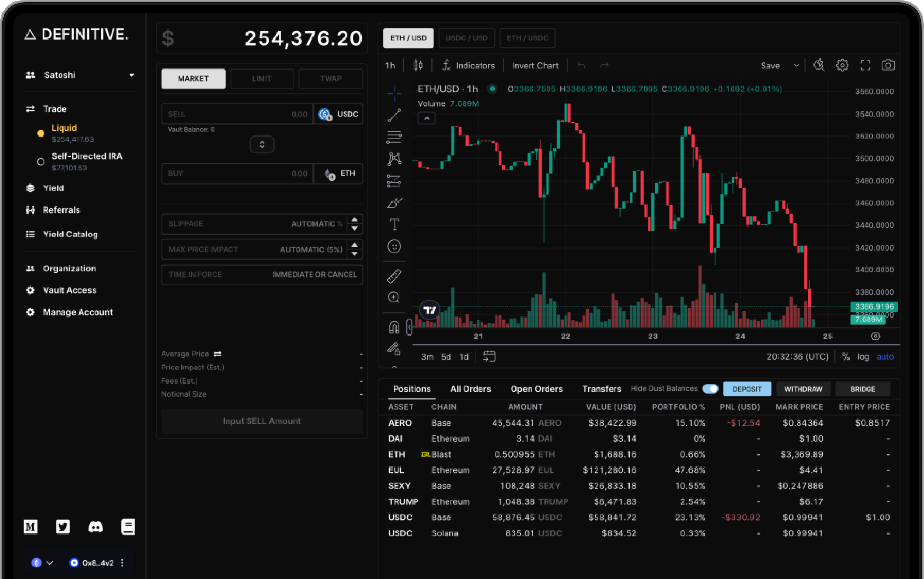Open chart settings via the gear icon
Viewport: 924px width, 579px height.
pyautogui.click(x=842, y=65)
